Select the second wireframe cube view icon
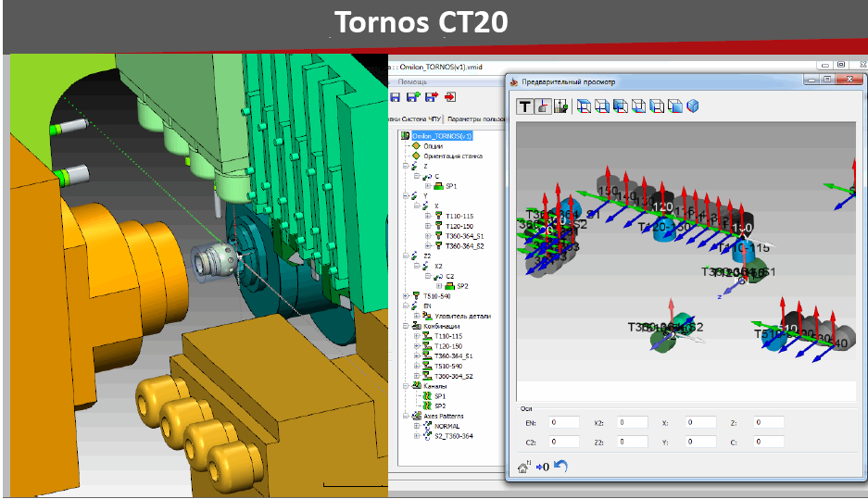 (602, 106)
